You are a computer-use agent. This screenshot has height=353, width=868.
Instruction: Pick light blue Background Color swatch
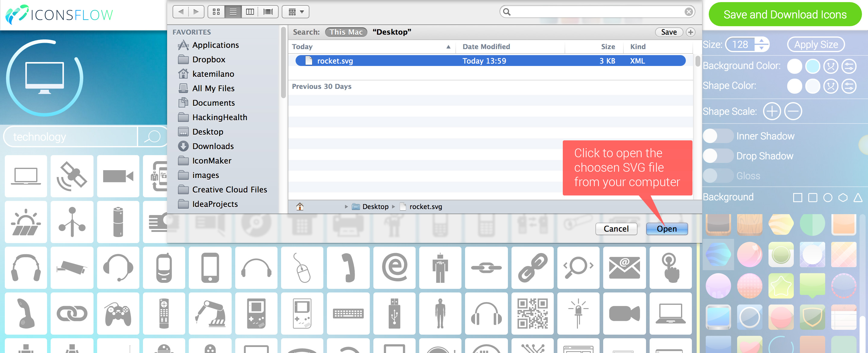813,66
